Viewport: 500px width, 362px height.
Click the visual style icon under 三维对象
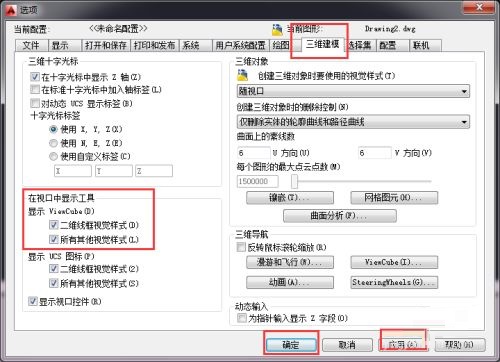tap(242, 75)
